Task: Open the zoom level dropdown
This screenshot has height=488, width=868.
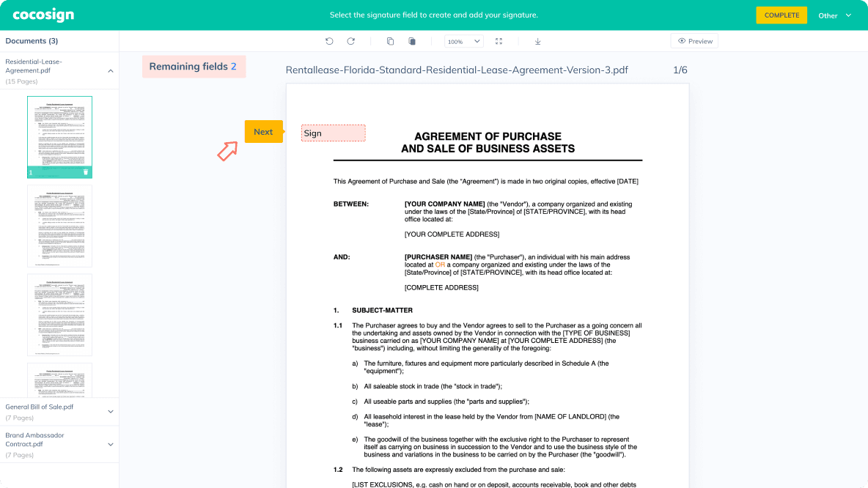Action: [x=463, y=41]
